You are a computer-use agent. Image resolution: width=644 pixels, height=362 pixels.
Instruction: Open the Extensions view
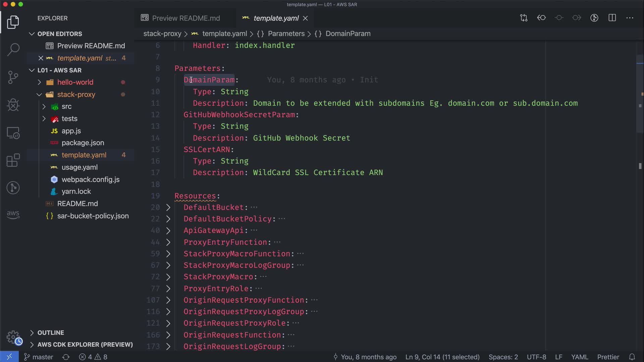pos(13,160)
